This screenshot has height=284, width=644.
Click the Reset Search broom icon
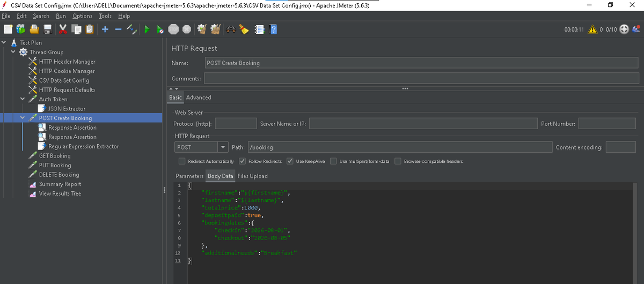(244, 29)
